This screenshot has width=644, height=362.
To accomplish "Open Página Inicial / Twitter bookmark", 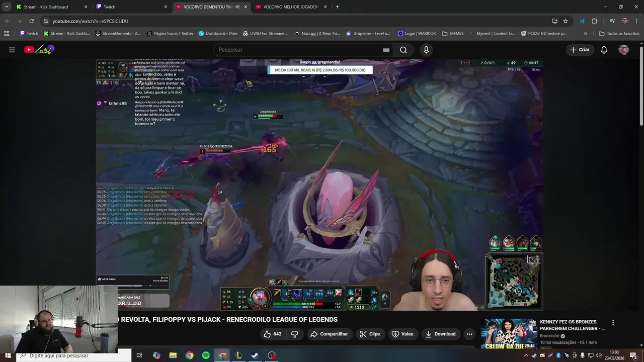I will (170, 34).
